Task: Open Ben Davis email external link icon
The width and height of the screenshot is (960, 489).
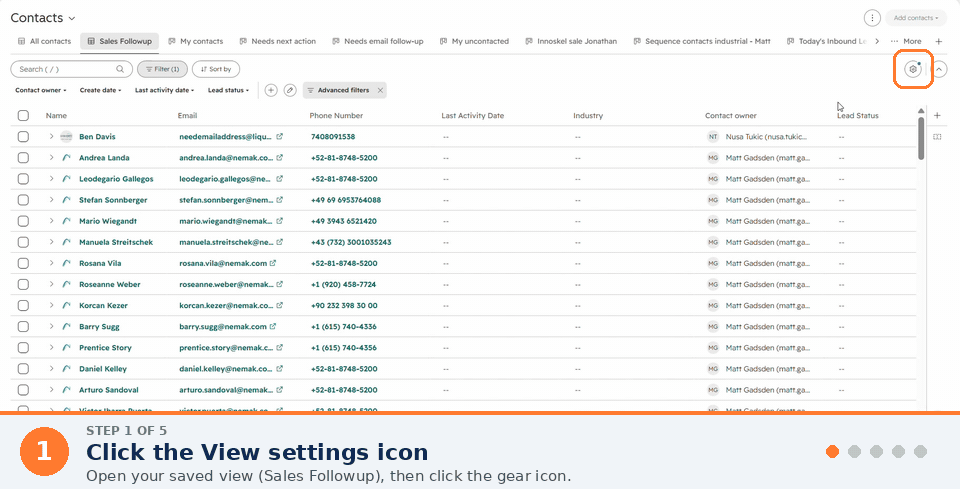Action: pos(279,136)
